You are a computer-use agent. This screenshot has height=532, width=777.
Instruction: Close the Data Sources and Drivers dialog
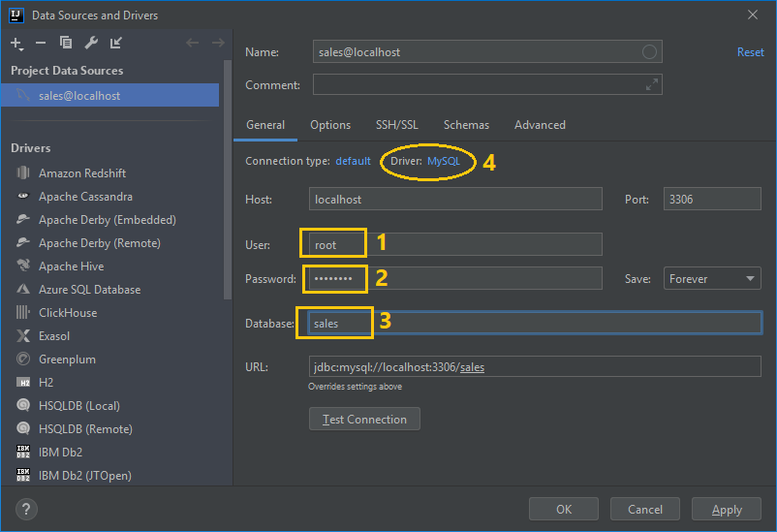click(752, 16)
